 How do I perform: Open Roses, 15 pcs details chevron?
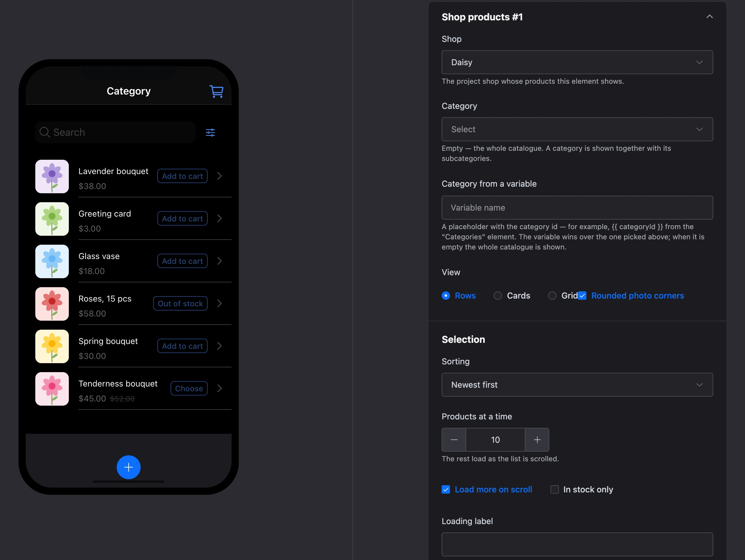(x=220, y=303)
